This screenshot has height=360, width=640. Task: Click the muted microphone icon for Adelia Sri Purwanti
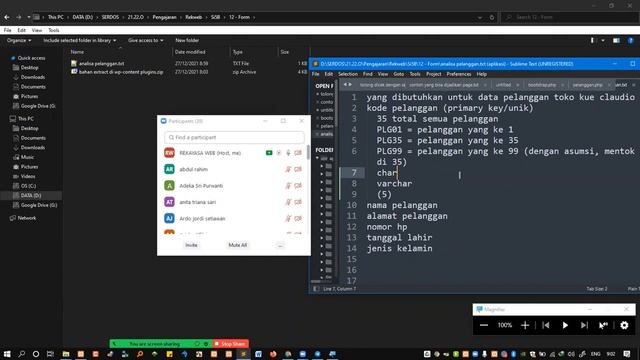(x=288, y=186)
